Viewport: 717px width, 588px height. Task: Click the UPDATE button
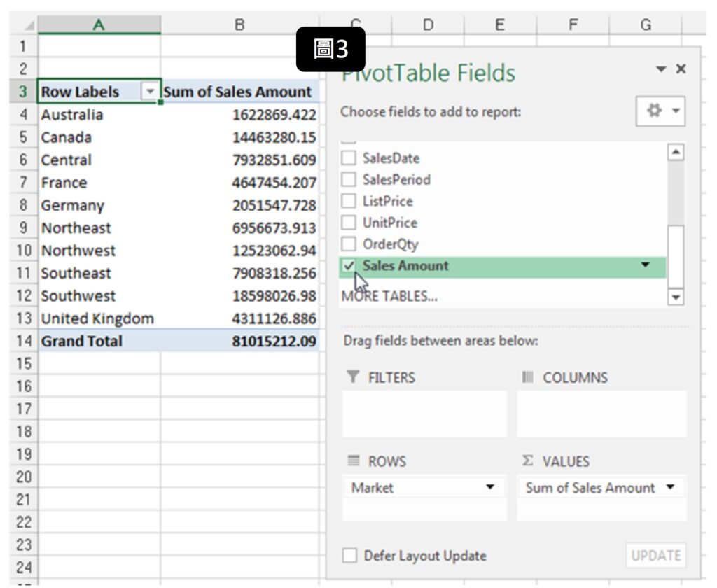[655, 556]
